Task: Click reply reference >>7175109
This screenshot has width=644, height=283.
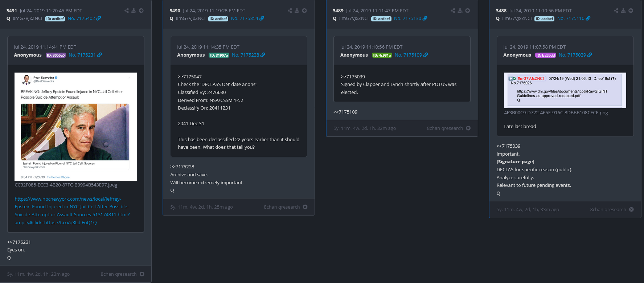Action: pyautogui.click(x=345, y=112)
